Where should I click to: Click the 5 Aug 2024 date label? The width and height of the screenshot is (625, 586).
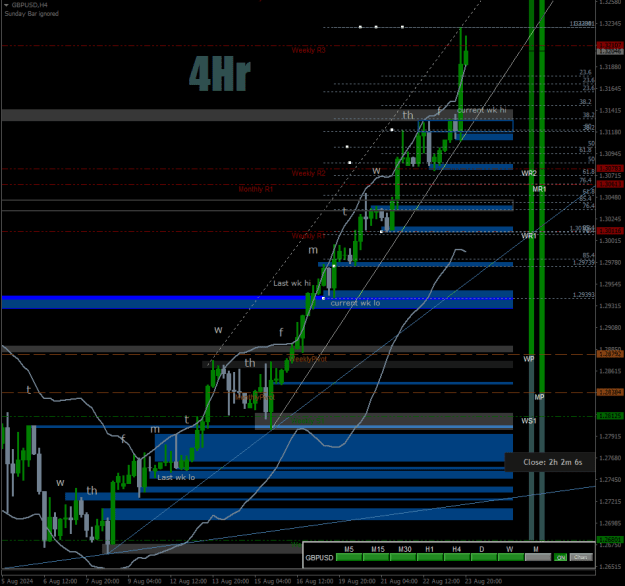18,581
